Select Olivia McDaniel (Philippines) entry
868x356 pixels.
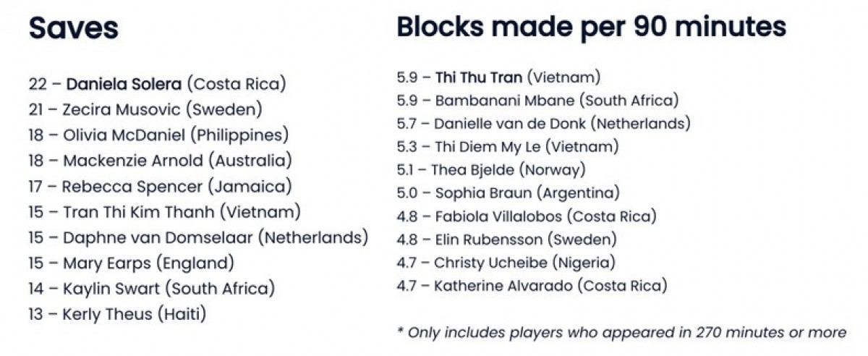[158, 135]
